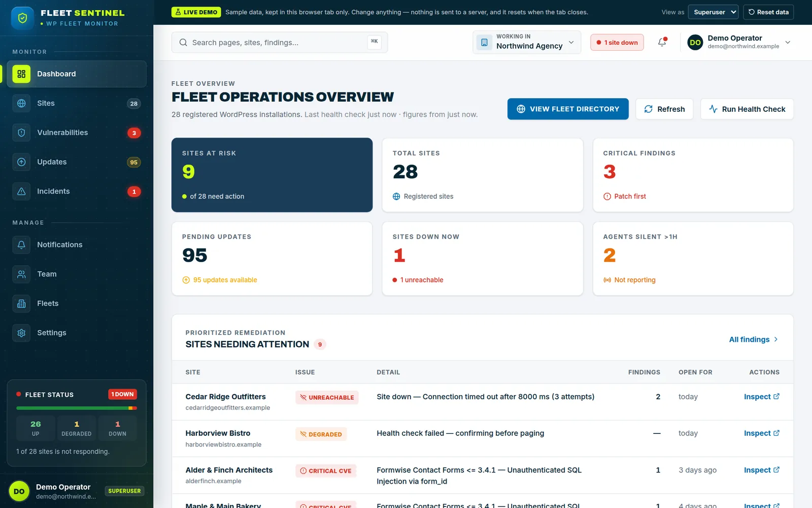Click the SUPERUSER badge in sidebar footer
Screen dimensions: 812x508
[124, 491]
